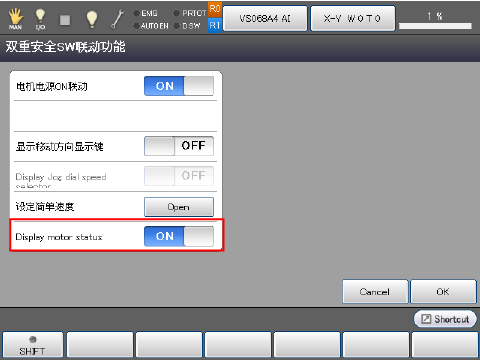
Task: Confirm with the OK button
Action: [443, 292]
